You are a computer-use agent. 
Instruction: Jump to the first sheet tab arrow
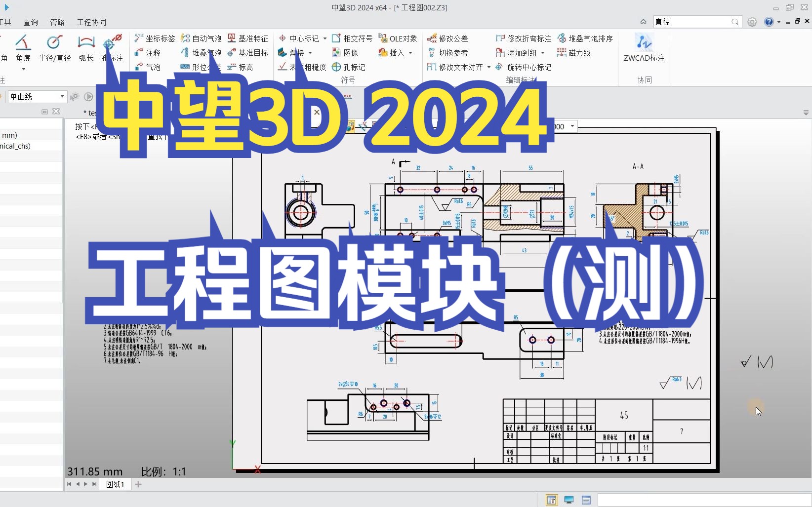69,484
